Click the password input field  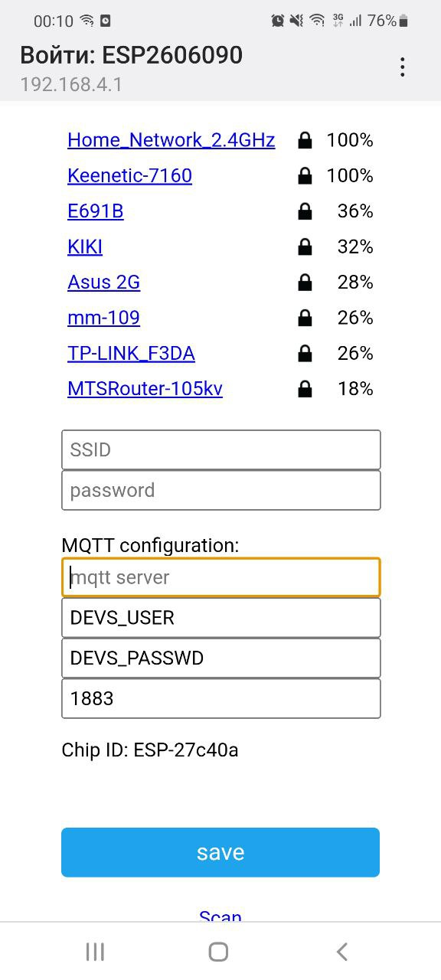point(220,489)
